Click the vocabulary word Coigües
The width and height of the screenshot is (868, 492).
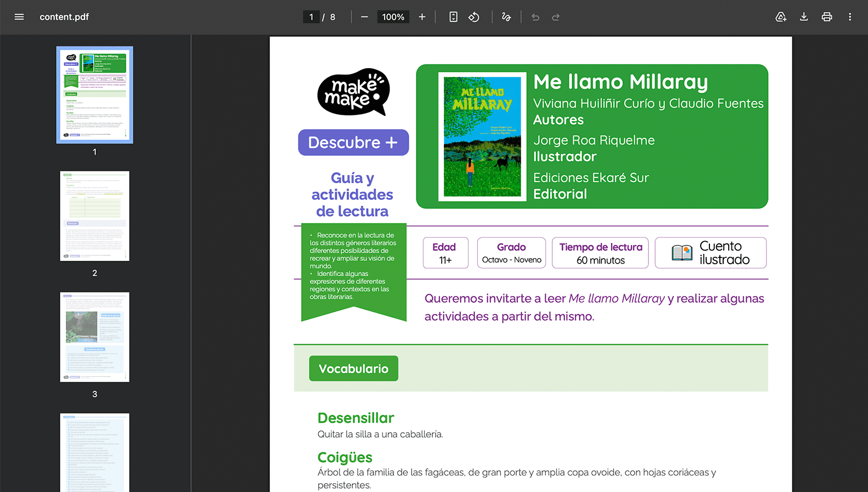pos(345,457)
